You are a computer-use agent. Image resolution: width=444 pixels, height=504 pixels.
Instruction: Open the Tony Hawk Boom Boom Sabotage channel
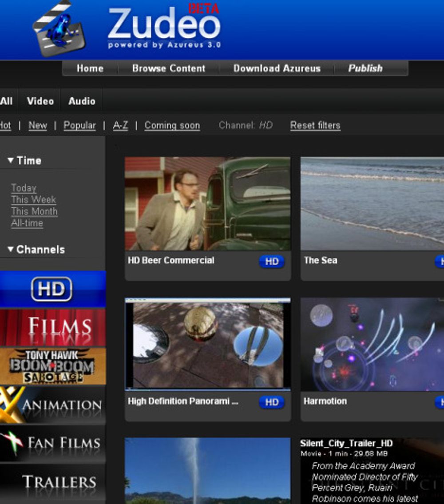pyautogui.click(x=53, y=366)
